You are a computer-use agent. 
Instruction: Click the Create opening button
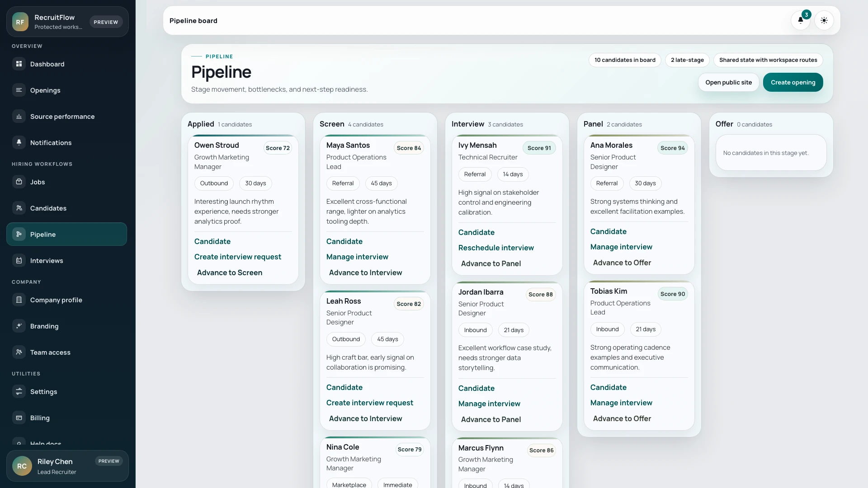point(793,82)
